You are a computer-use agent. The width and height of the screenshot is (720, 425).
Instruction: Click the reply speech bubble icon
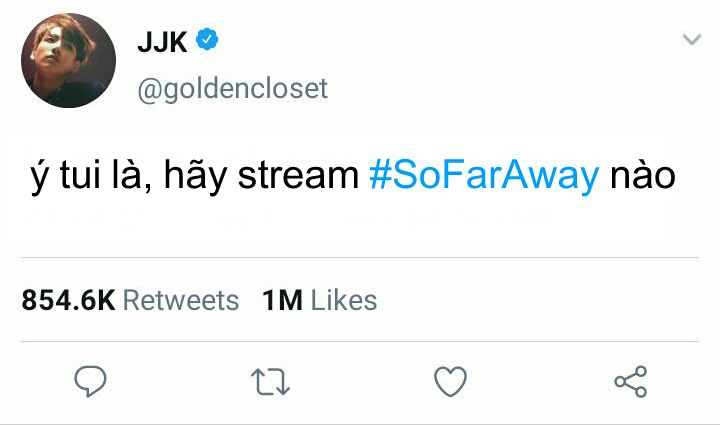[x=90, y=381]
